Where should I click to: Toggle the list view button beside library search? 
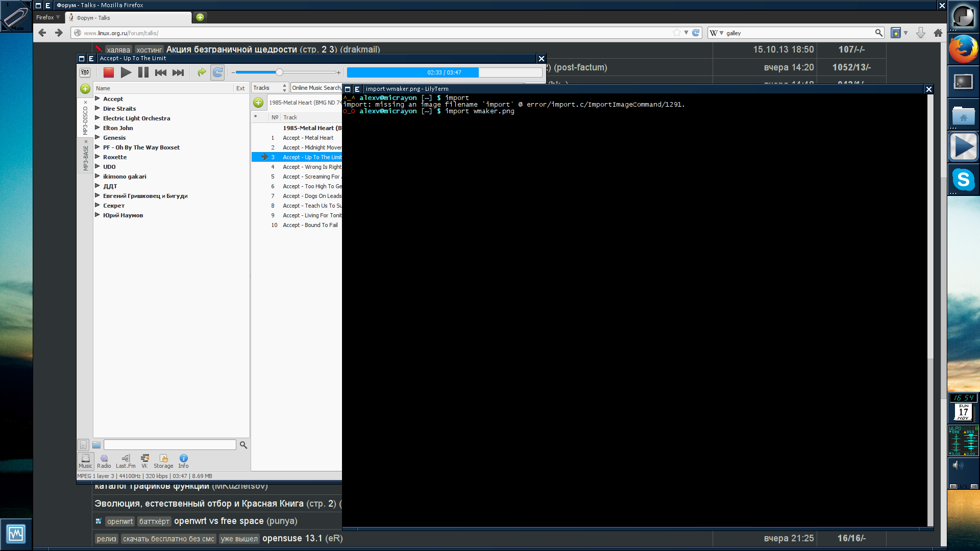pos(83,445)
